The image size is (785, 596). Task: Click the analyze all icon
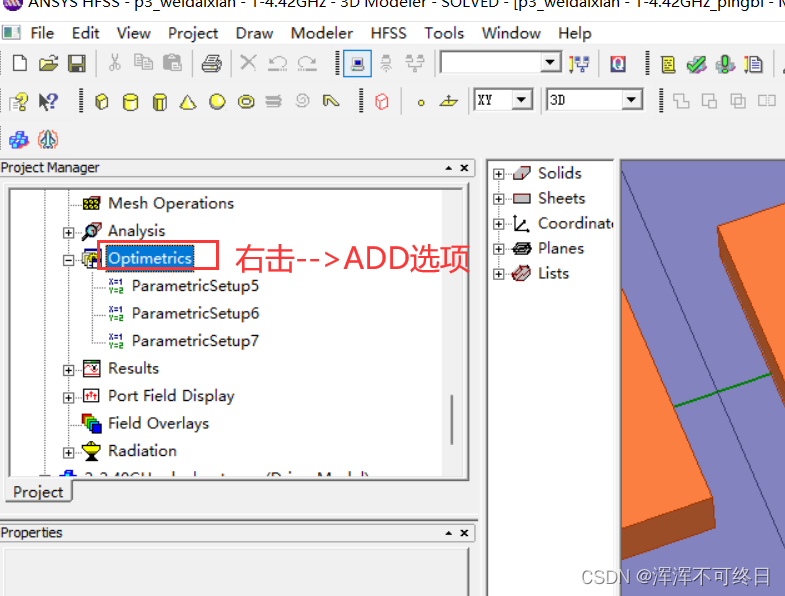click(725, 65)
